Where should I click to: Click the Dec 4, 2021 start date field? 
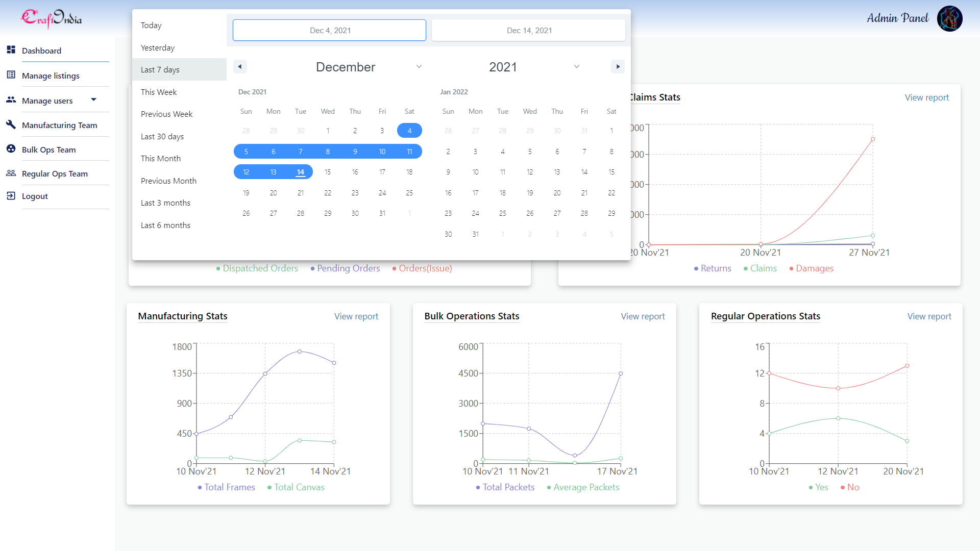pos(329,30)
